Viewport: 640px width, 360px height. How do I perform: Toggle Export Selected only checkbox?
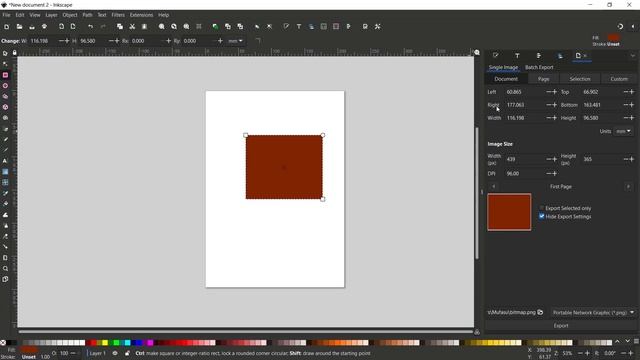pyautogui.click(x=542, y=208)
